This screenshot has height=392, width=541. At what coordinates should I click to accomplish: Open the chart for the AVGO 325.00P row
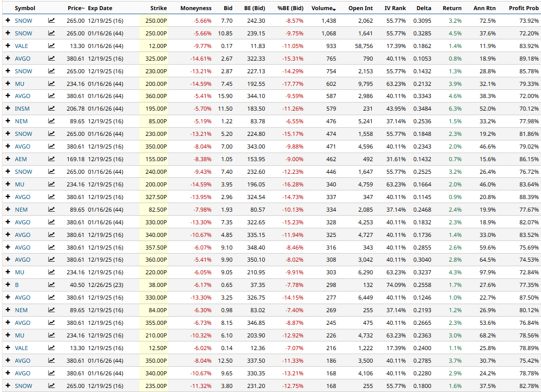(x=51, y=59)
